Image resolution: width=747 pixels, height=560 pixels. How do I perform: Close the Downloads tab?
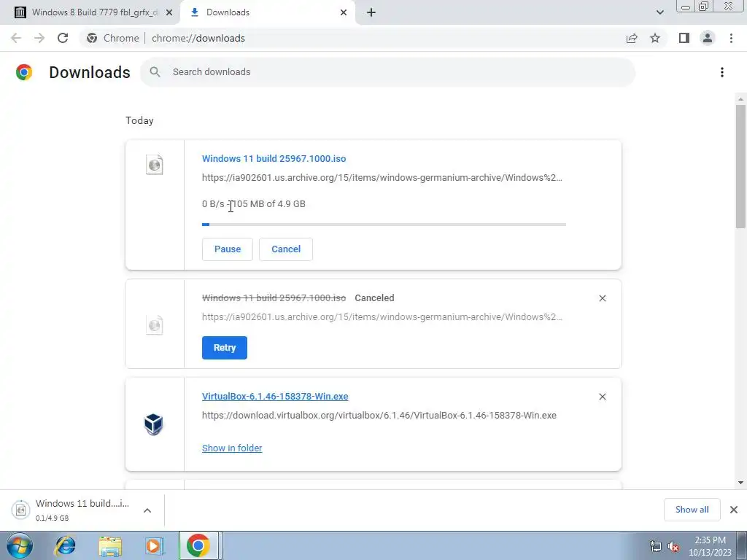[344, 12]
